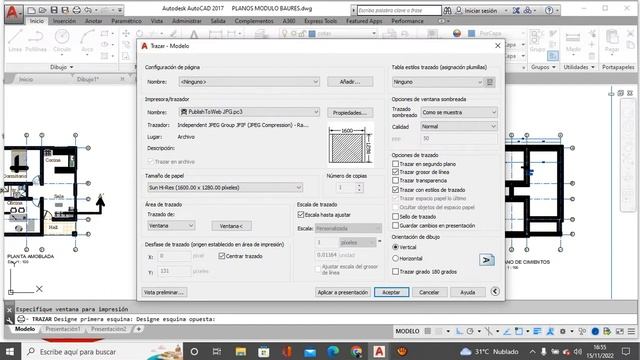640x360 pixels.
Task: Open Microsoft Edge from the taskbar
Action: (333, 351)
